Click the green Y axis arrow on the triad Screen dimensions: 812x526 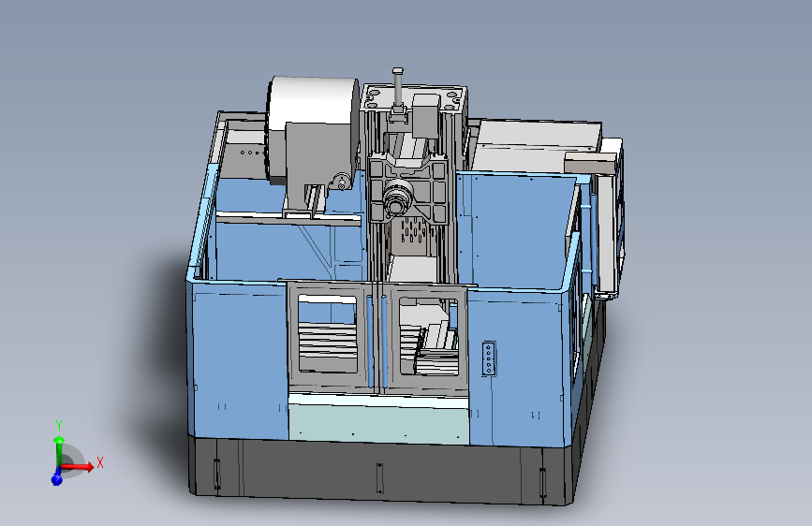[58, 451]
